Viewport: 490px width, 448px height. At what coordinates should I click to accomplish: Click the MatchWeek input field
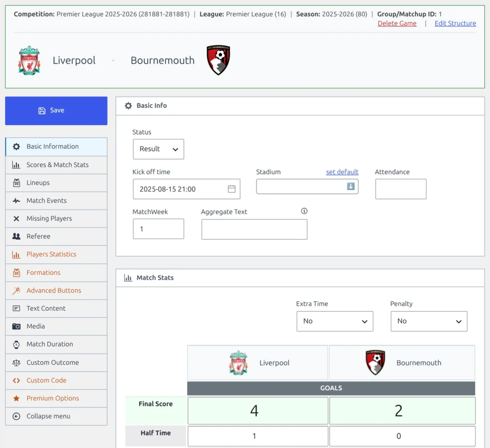[x=158, y=229]
